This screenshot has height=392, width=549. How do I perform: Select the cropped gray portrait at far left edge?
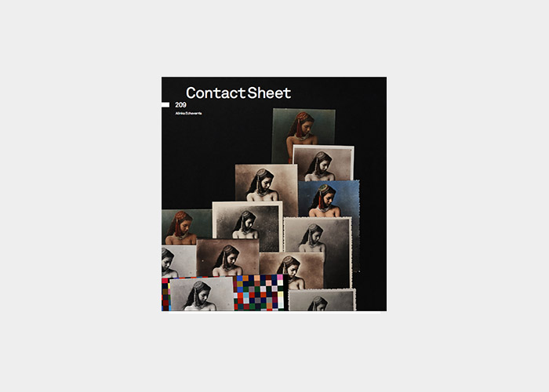179,261
